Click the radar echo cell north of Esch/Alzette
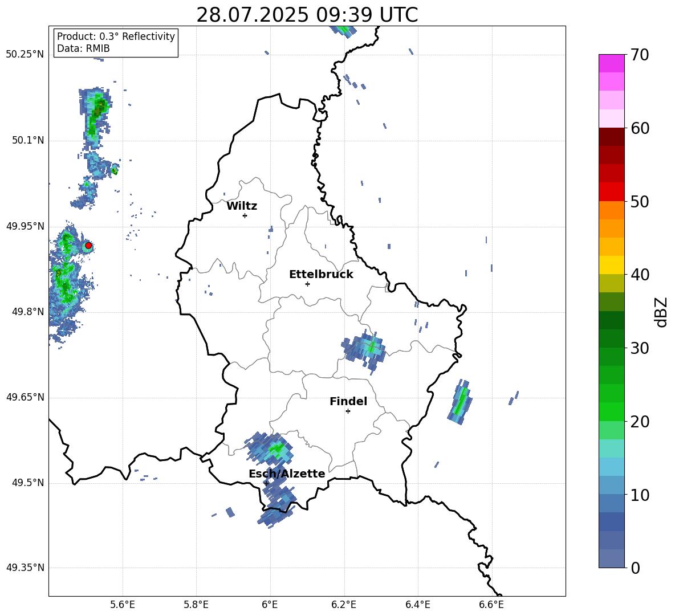Image resolution: width=675 pixels, height=616 pixels. [x=270, y=448]
